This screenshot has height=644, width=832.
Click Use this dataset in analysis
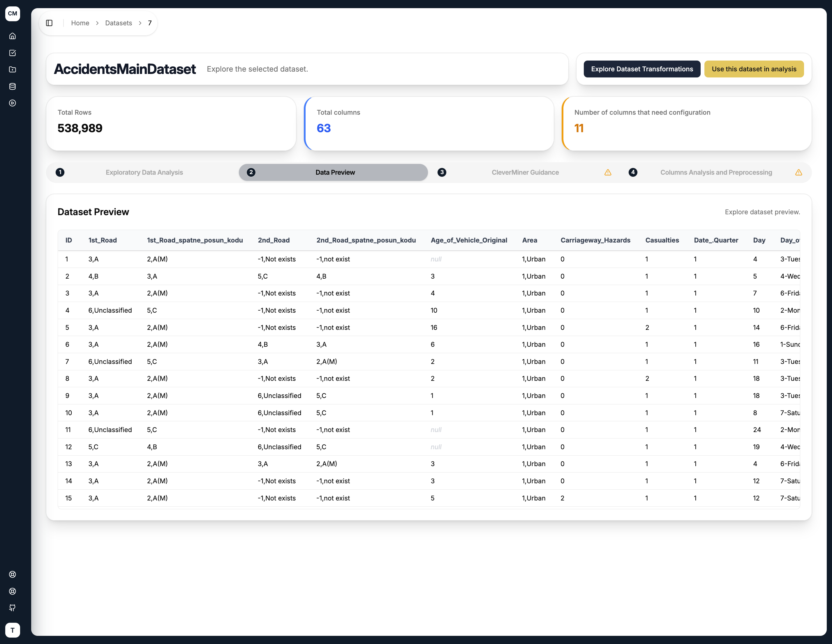tap(754, 69)
